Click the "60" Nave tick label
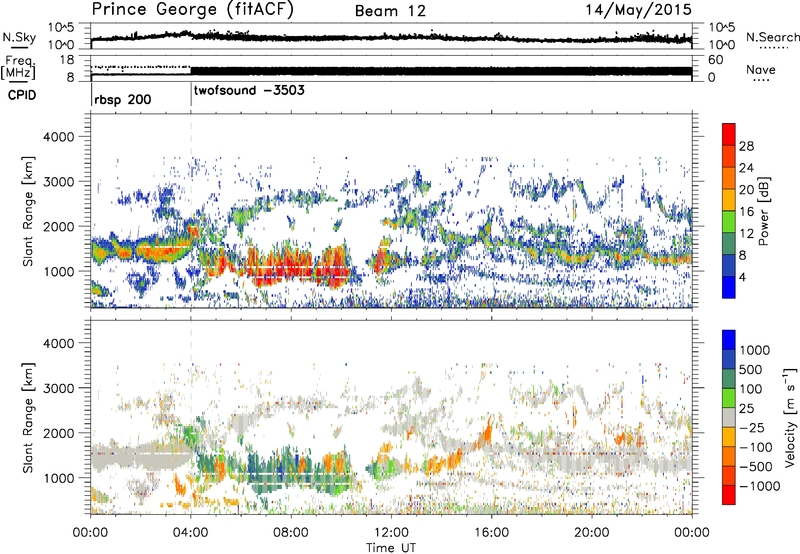Viewport: 800px width, 554px height. [x=715, y=60]
